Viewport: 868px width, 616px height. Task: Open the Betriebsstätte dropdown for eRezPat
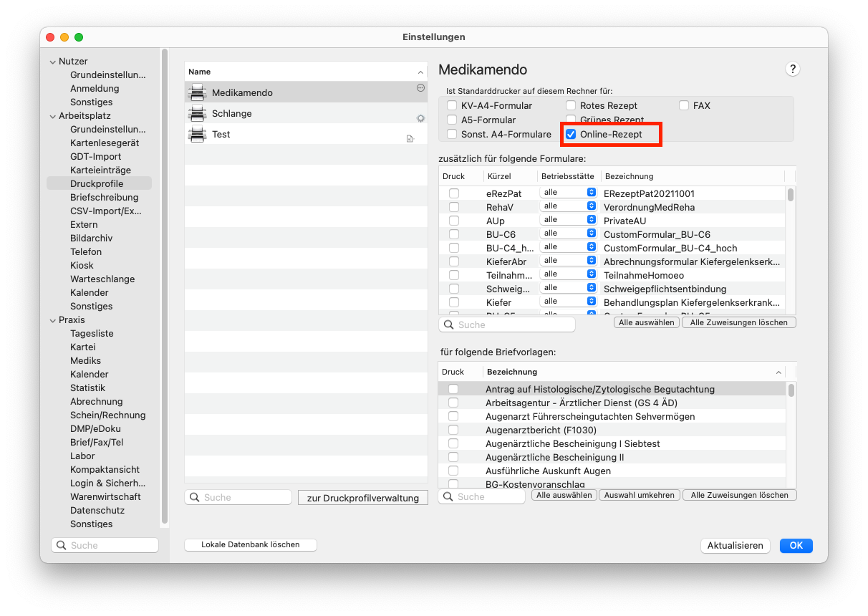click(569, 193)
